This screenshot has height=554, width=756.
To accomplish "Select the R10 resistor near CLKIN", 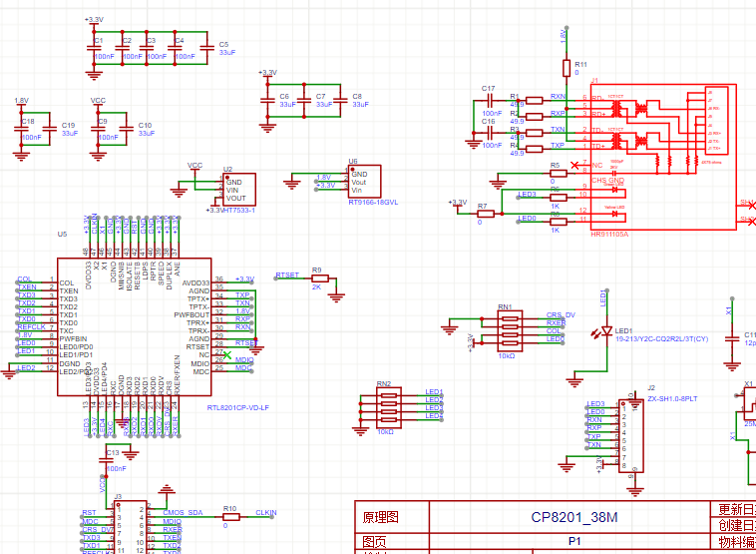I will pyautogui.click(x=231, y=517).
